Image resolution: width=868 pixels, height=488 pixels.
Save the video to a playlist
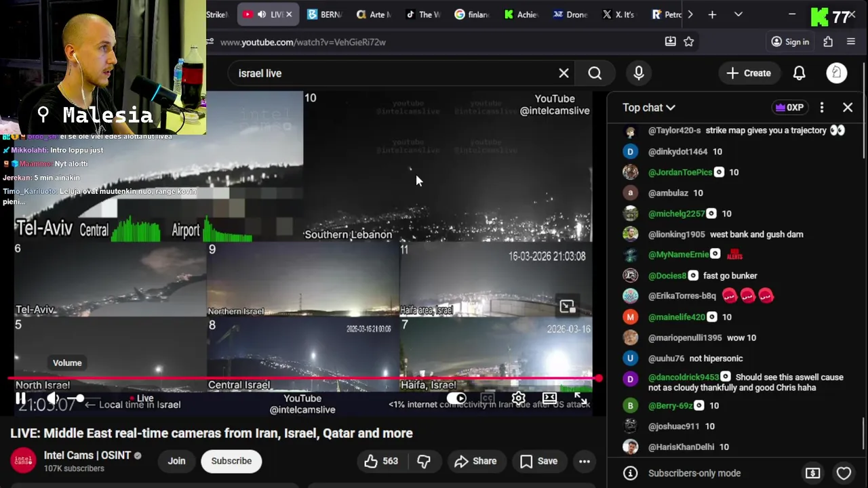(538, 461)
